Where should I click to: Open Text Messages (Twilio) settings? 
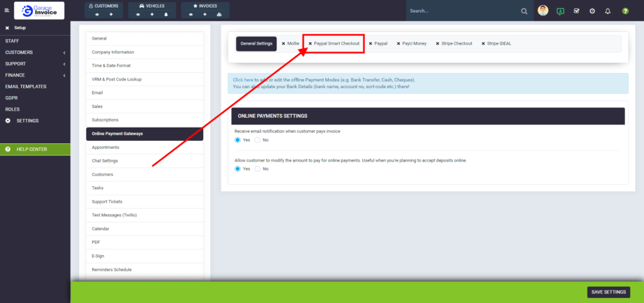pos(145,215)
